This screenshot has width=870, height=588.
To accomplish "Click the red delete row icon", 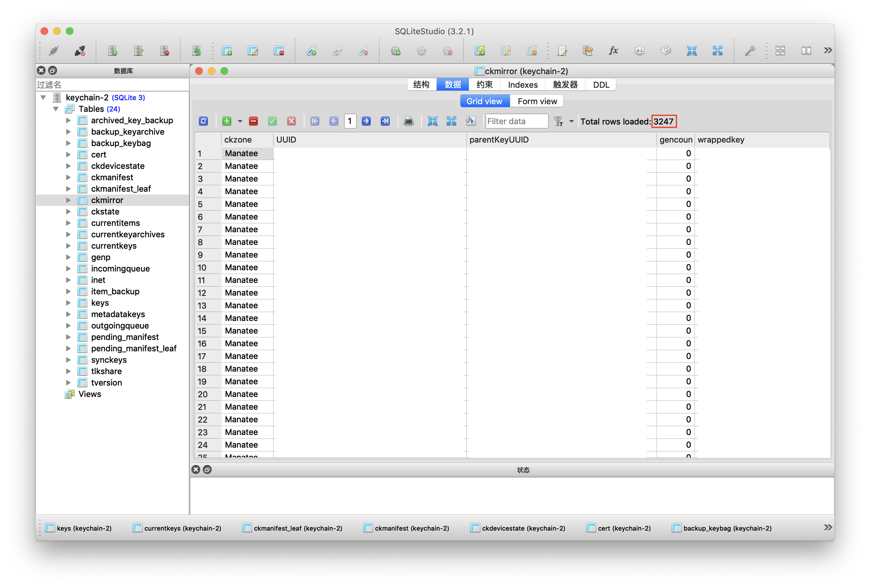I will click(x=253, y=121).
